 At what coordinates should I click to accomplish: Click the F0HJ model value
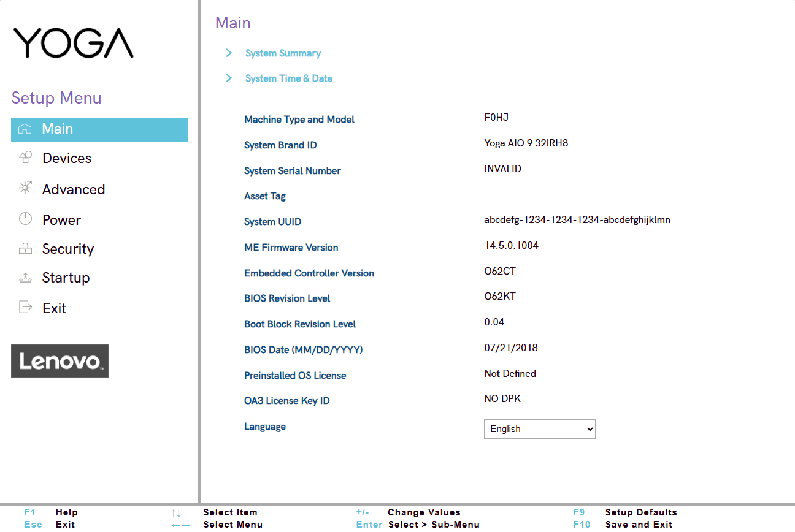click(496, 117)
